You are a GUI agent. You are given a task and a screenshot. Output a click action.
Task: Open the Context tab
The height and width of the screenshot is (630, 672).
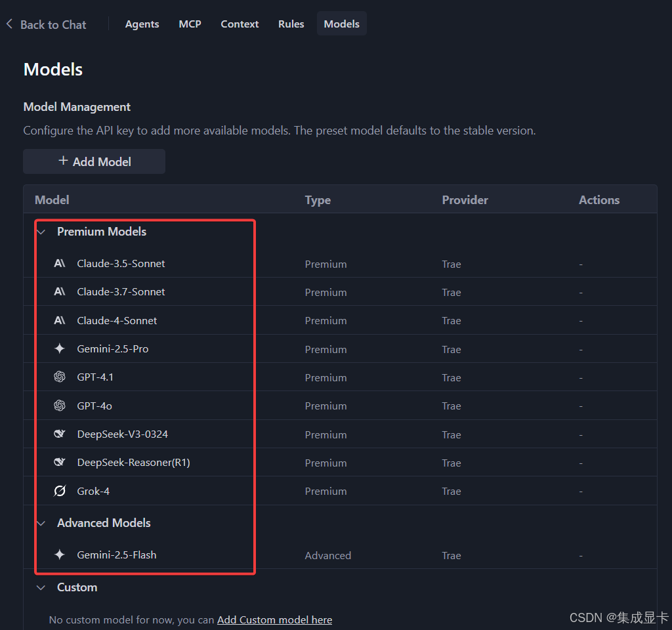(240, 24)
